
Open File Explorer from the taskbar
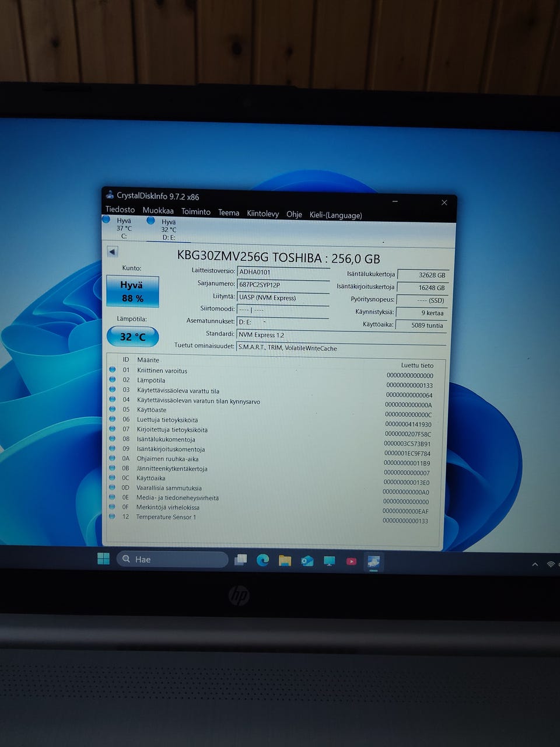[x=285, y=561]
